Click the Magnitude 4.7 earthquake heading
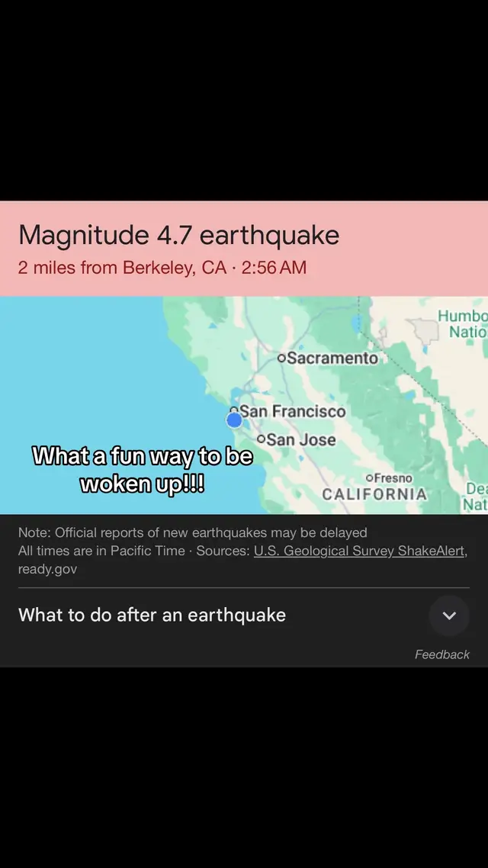The height and width of the screenshot is (868, 488). pos(179,235)
